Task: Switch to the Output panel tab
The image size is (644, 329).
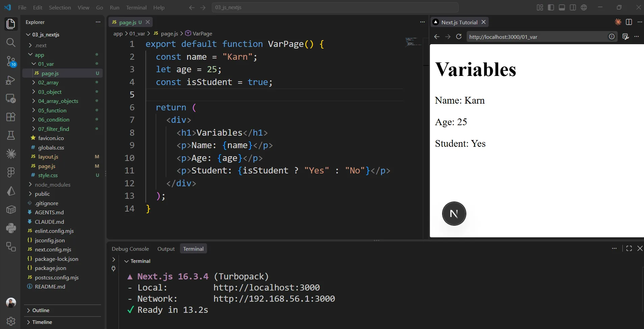Action: pos(166,249)
